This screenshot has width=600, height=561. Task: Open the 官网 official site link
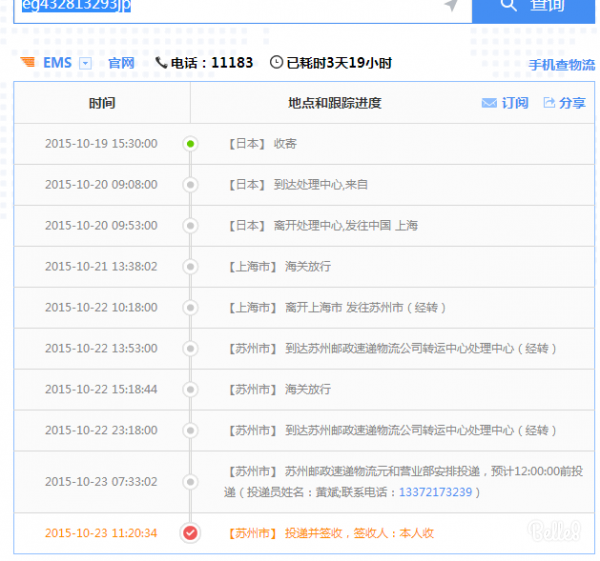pyautogui.click(x=121, y=63)
